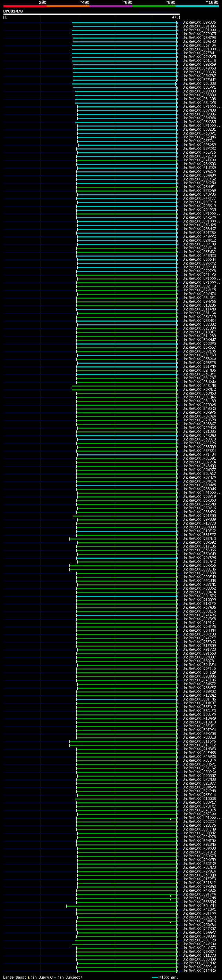This screenshot has height=980, width=222.
Task: Click the cyan ~100% identity legend bar
Action: tap(197, 6)
